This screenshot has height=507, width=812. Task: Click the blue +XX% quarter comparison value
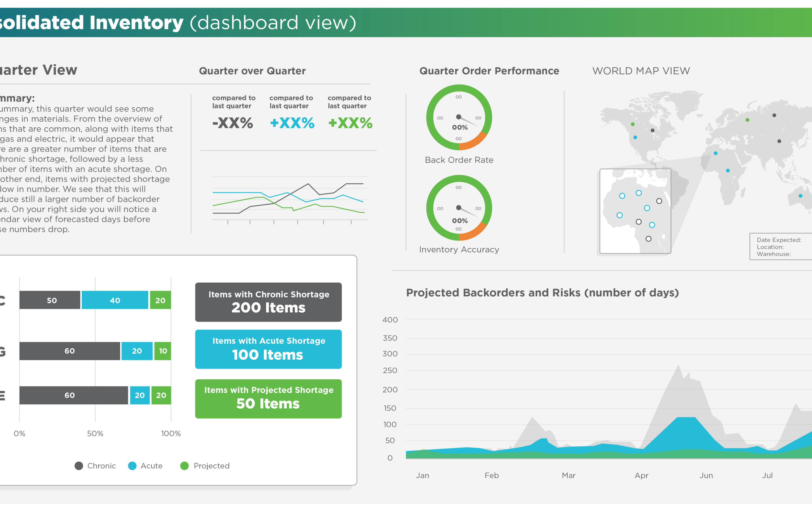pos(292,123)
